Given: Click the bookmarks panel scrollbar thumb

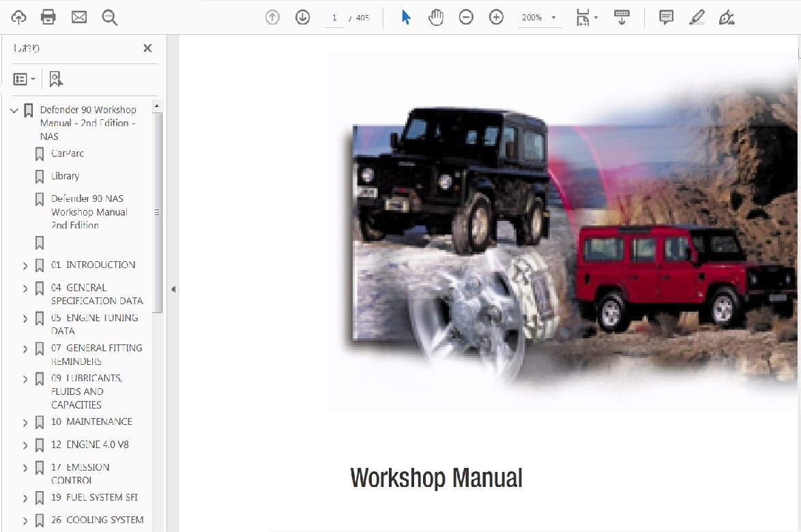Looking at the screenshot, I should point(158,212).
